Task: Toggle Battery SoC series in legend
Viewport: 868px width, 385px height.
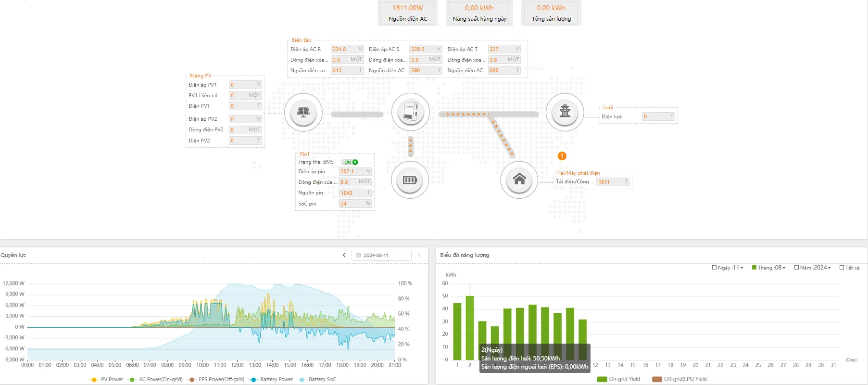Action: [317, 379]
